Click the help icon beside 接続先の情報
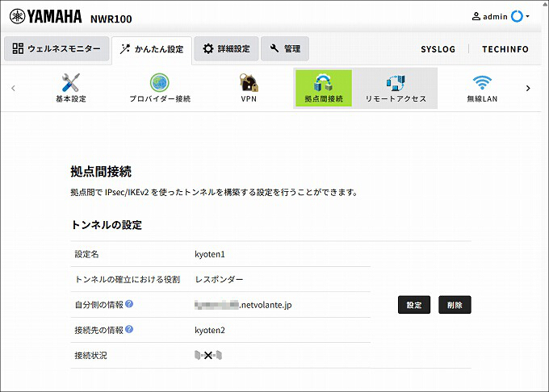 129,329
